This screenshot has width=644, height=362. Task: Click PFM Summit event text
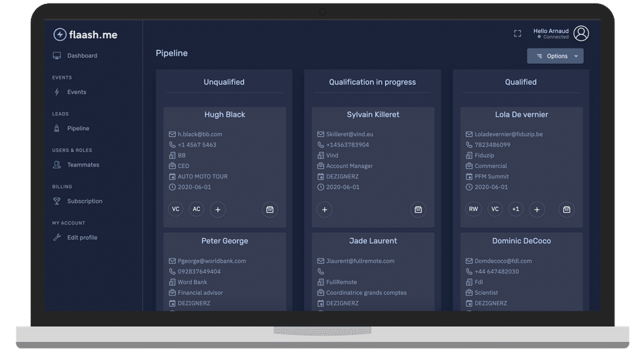pyautogui.click(x=492, y=177)
